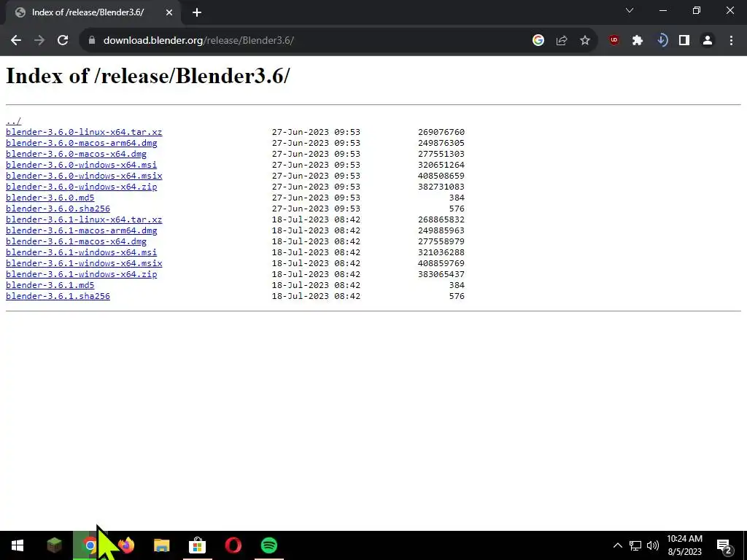
Task: Open blender-3.6.0.md5 checksum file
Action: [x=50, y=198]
